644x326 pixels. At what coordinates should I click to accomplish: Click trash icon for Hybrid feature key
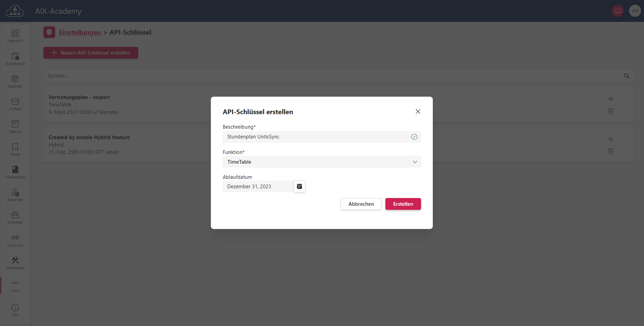click(611, 151)
